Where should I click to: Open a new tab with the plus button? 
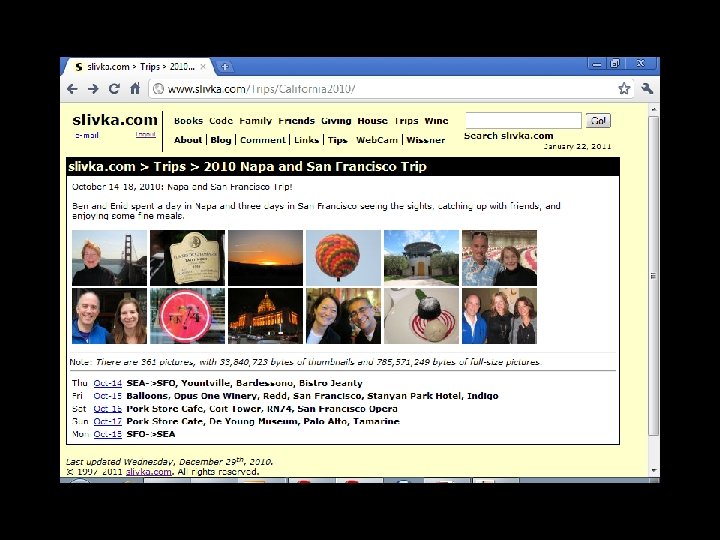(225, 67)
